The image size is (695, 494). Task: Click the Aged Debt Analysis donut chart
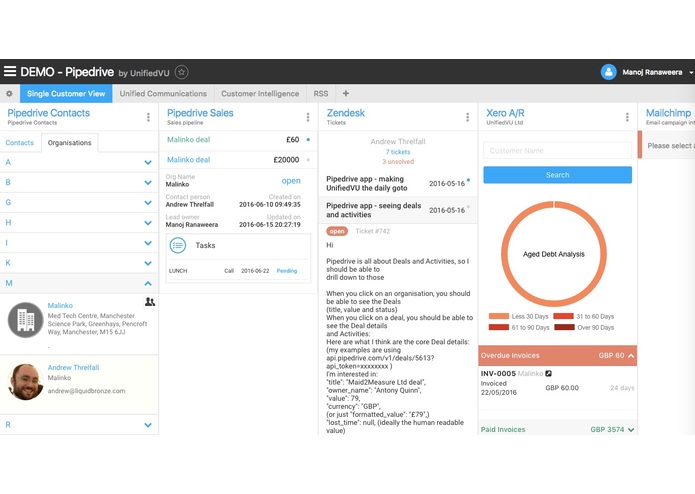point(554,254)
